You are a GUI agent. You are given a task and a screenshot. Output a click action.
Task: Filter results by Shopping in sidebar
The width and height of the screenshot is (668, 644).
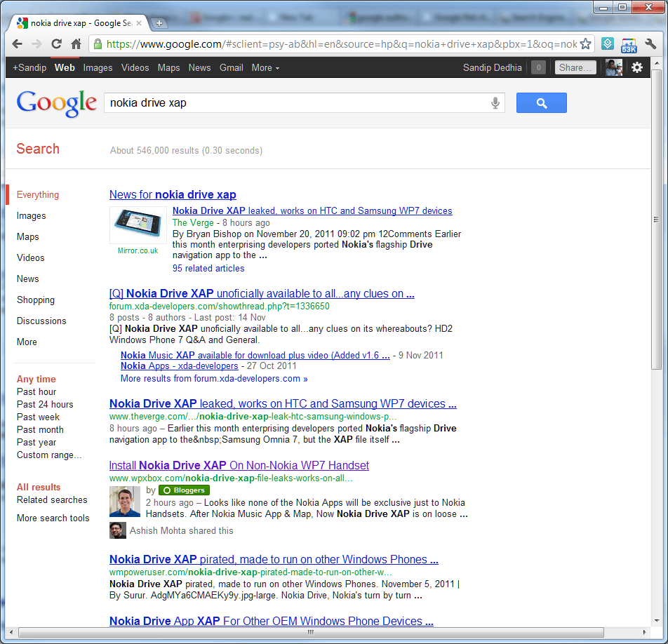point(36,300)
